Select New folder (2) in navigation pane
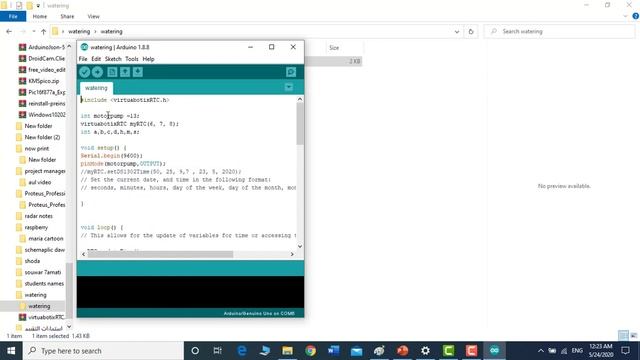 pyautogui.click(x=38, y=138)
